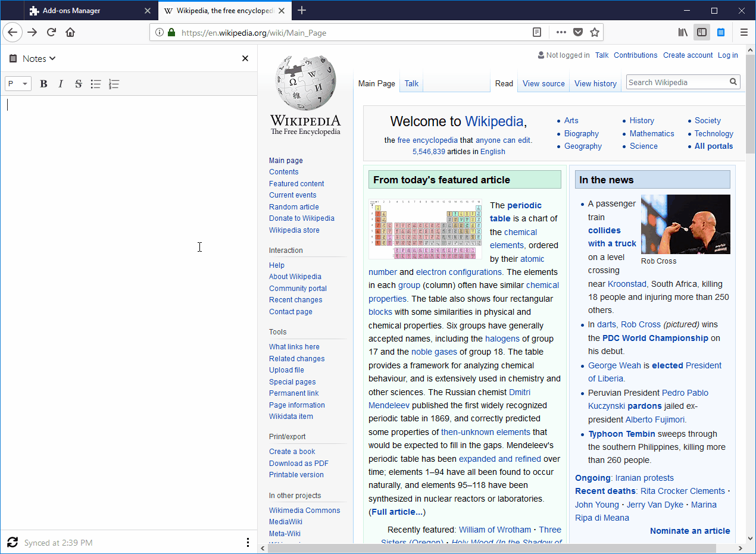The width and height of the screenshot is (756, 554).
Task: Open the Random article link
Action: click(x=294, y=207)
